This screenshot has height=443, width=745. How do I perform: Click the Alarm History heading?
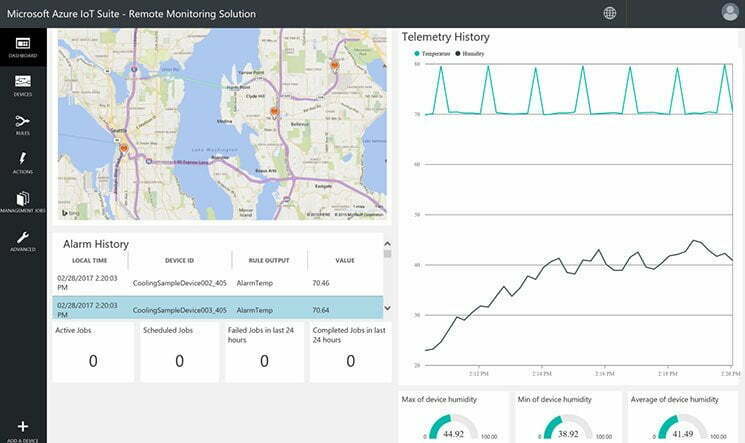click(96, 244)
